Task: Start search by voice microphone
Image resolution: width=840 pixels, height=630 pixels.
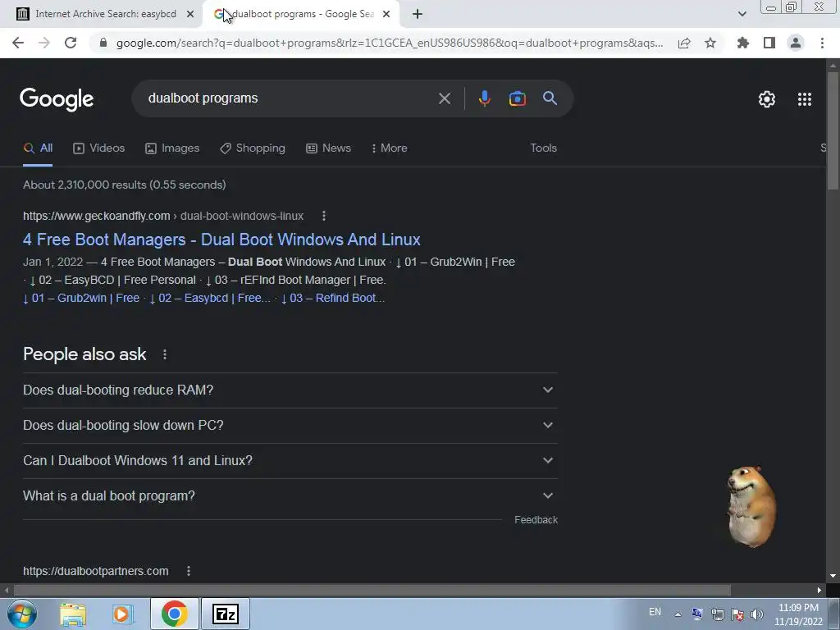Action: (484, 98)
